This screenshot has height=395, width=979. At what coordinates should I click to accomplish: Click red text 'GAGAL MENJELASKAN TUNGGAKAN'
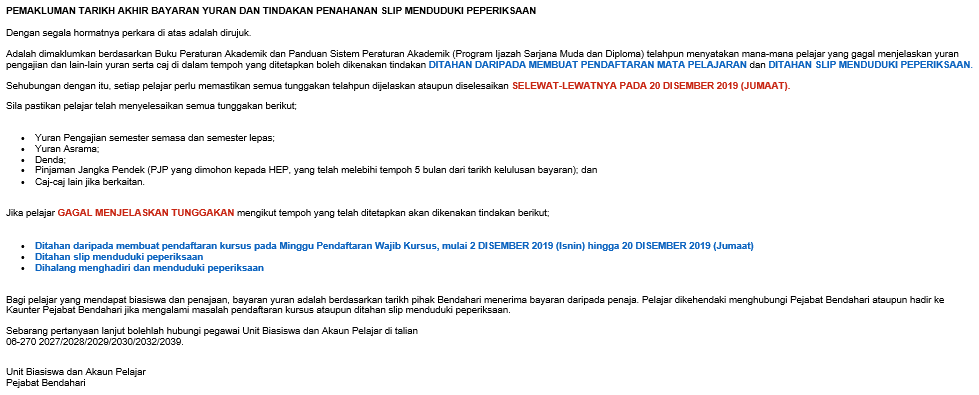[x=146, y=213]
